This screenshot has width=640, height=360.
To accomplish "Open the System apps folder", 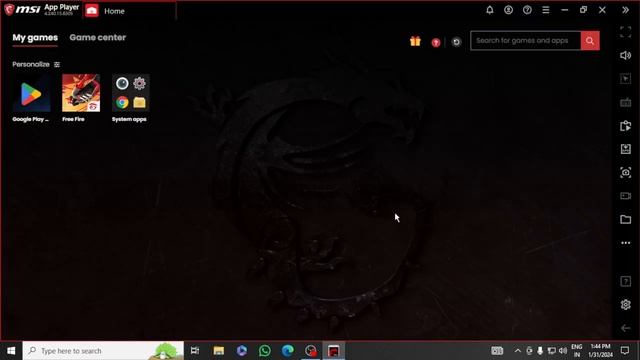I will 131,93.
